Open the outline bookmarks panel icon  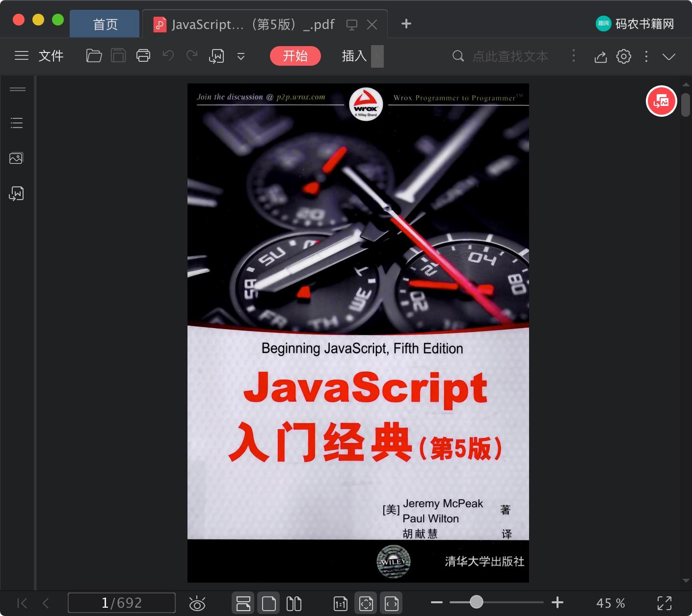pyautogui.click(x=17, y=123)
